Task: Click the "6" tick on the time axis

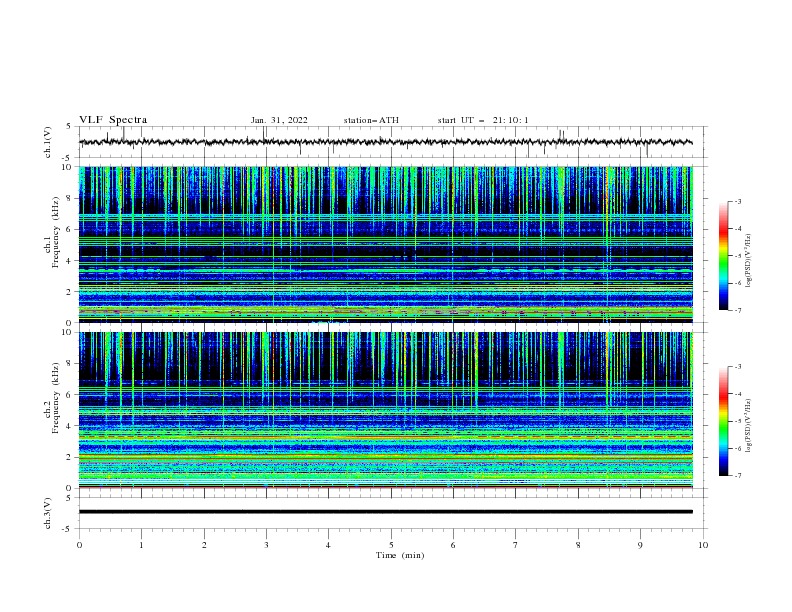Action: [453, 545]
